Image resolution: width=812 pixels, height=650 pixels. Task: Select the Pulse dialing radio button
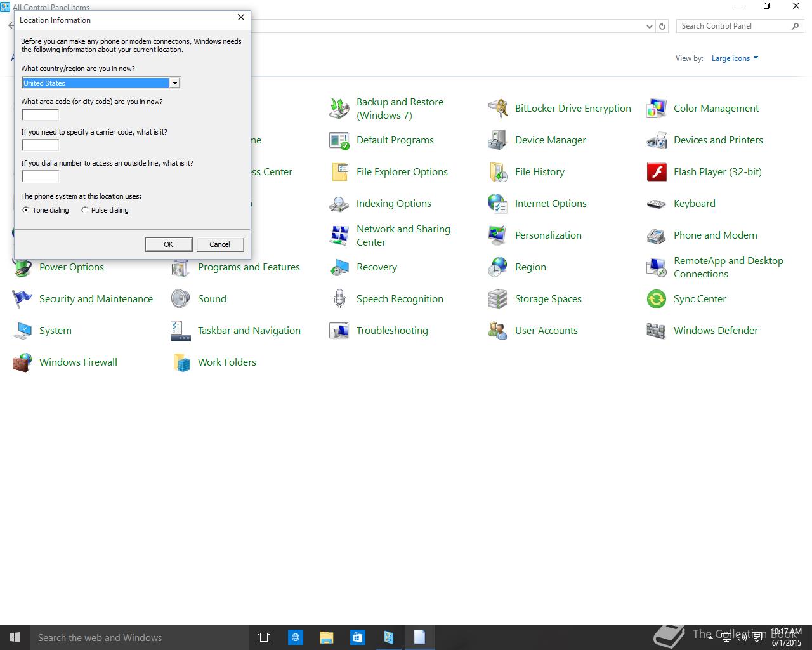pyautogui.click(x=84, y=210)
